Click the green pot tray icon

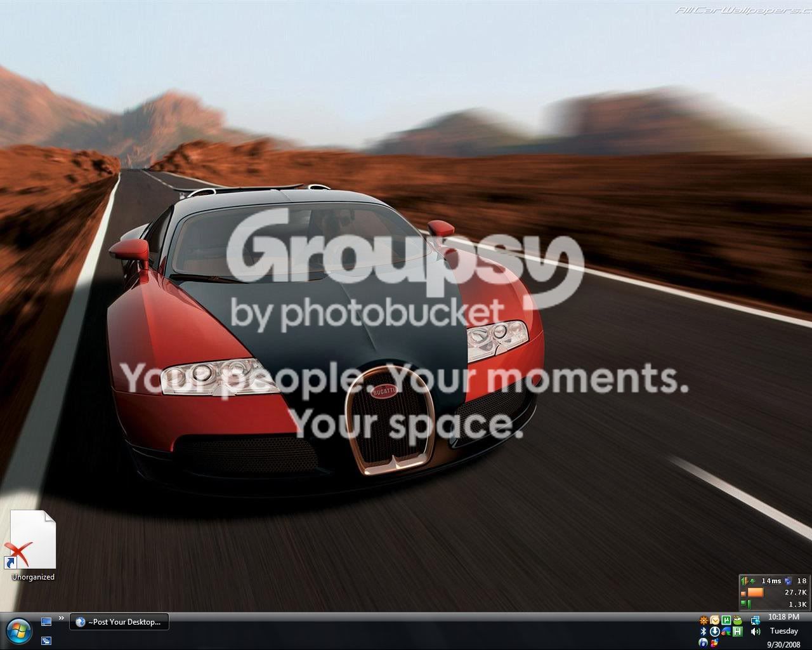pyautogui.click(x=738, y=620)
